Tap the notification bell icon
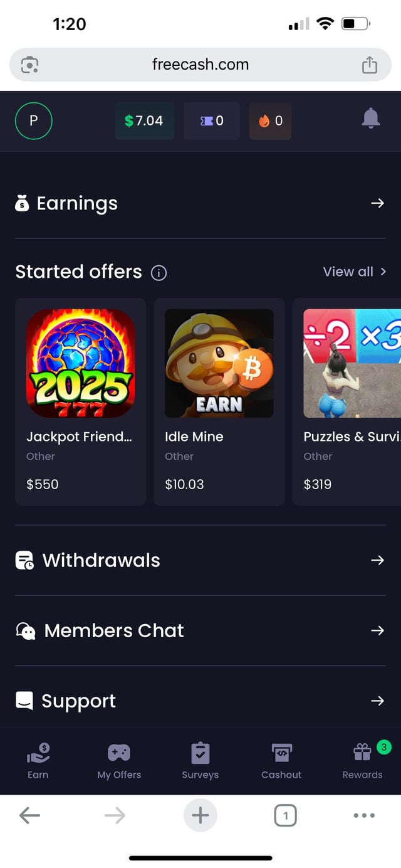401x868 pixels. click(x=371, y=118)
